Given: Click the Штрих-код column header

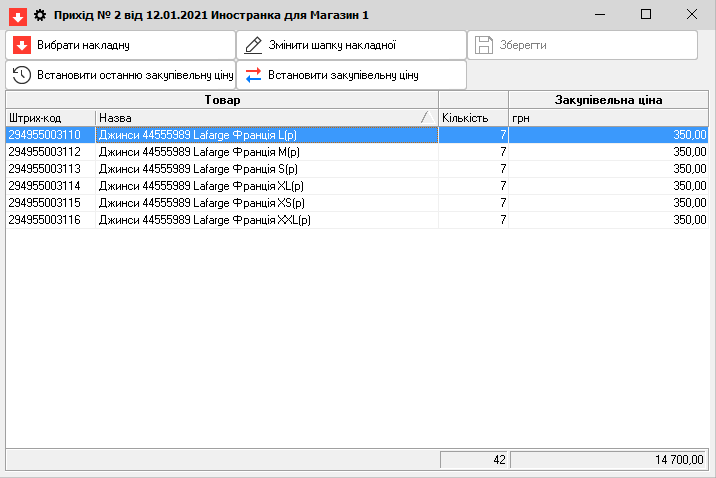Looking at the screenshot, I should click(x=50, y=118).
